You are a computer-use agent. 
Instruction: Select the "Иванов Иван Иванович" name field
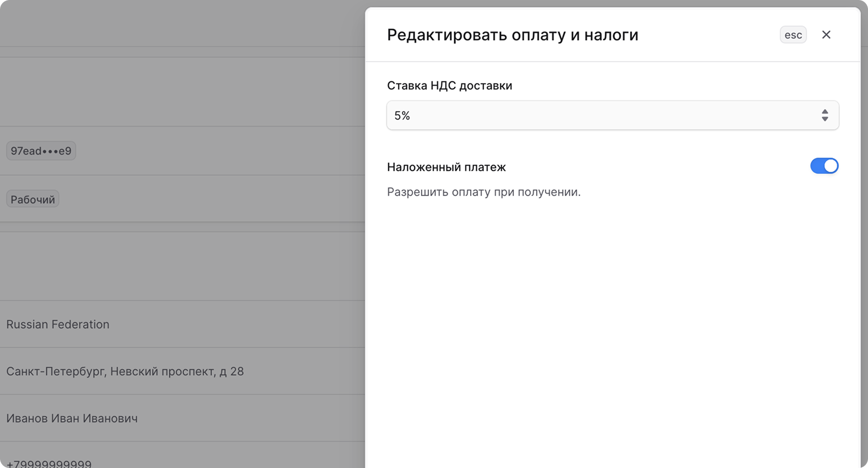pos(72,418)
